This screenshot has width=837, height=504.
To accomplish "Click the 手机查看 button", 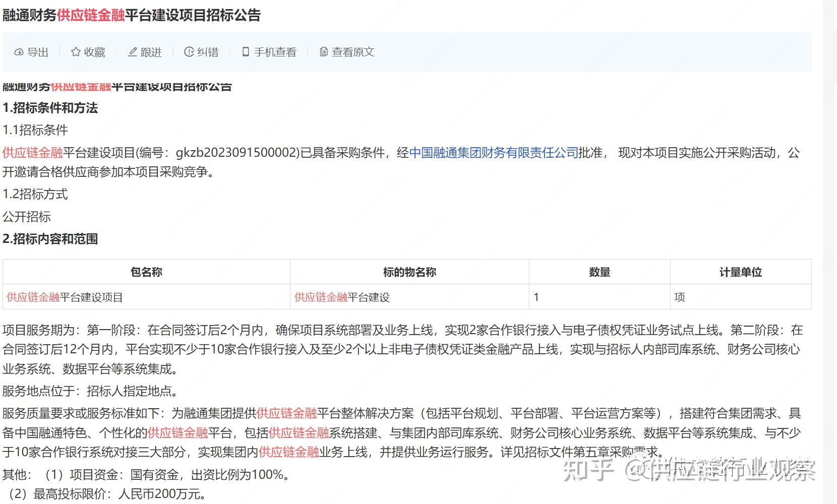I will [269, 51].
